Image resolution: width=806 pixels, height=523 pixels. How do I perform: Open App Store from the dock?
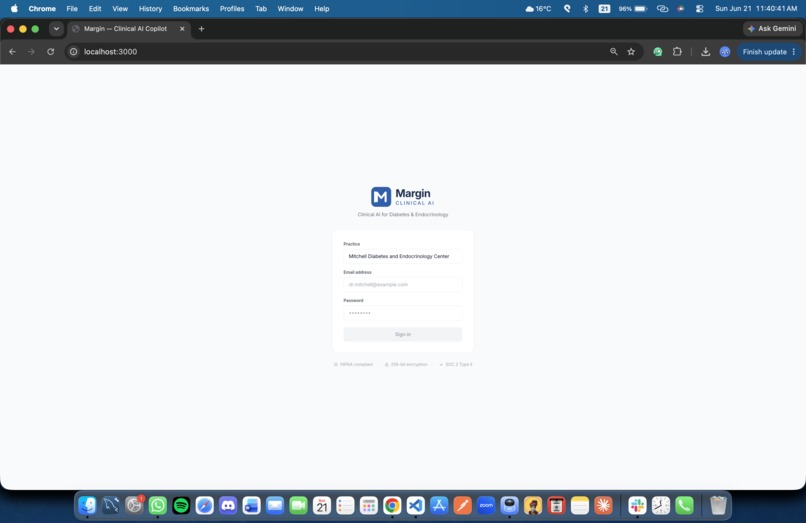439,506
